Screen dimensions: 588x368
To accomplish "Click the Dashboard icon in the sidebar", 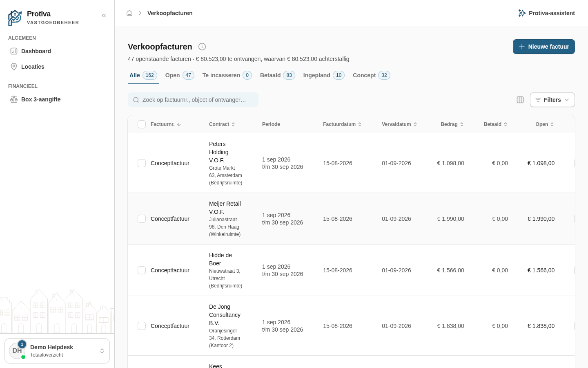I will tap(14, 51).
